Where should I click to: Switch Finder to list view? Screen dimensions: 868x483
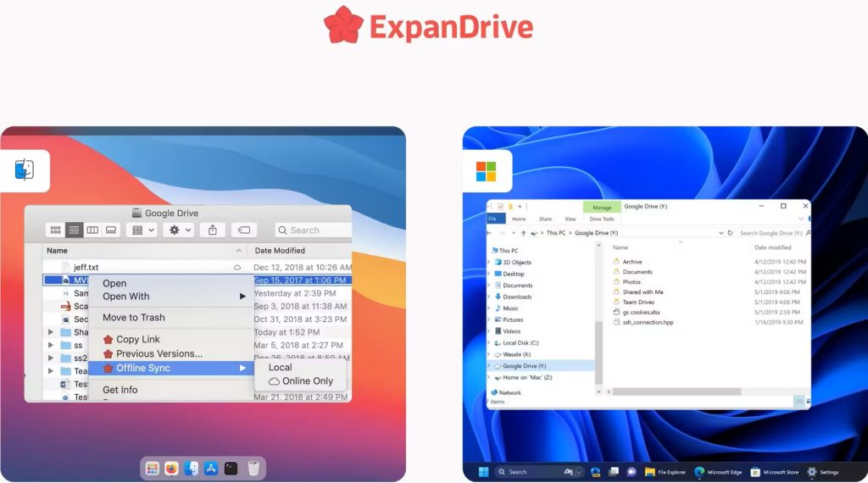(74, 230)
